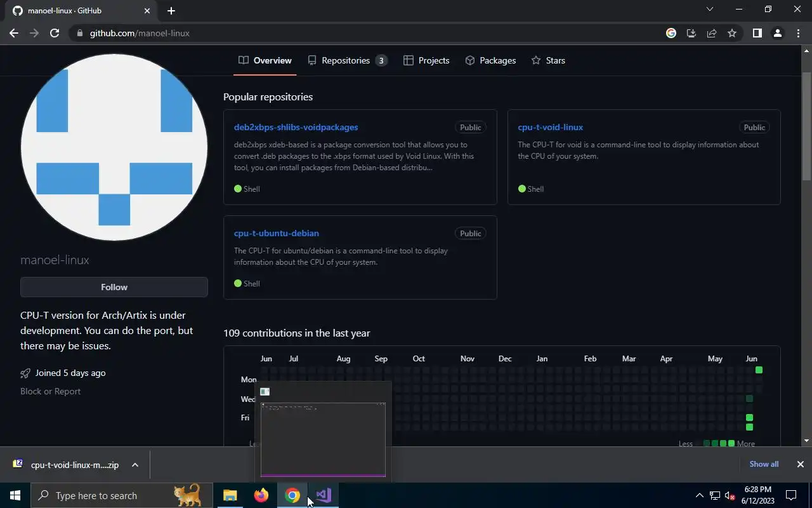Click the brightest green legend square
The width and height of the screenshot is (812, 508).
click(x=731, y=443)
